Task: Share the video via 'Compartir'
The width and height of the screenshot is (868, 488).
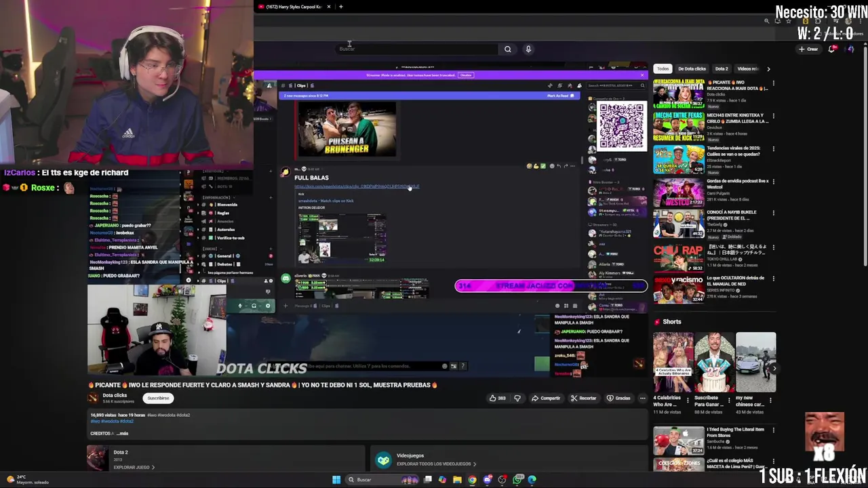Action: [x=547, y=398]
